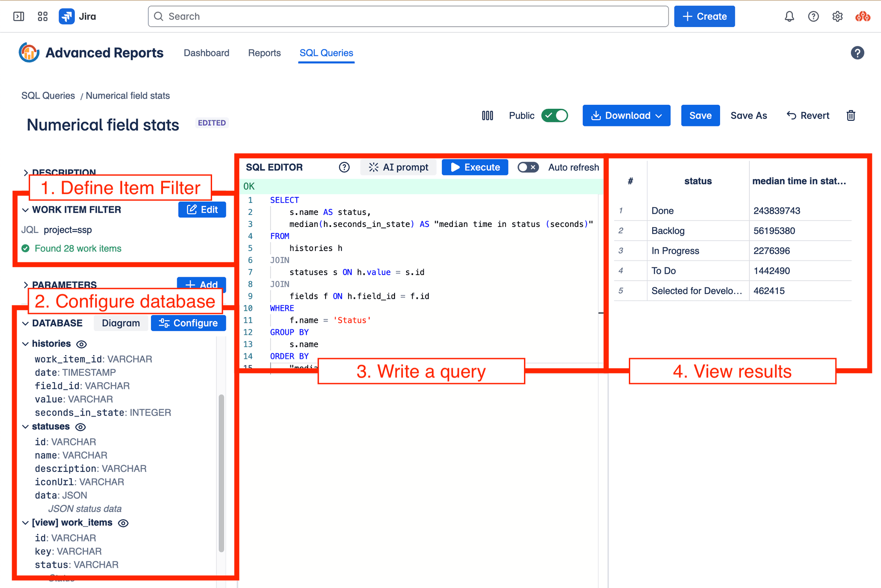The height and width of the screenshot is (588, 881).
Task: Toggle the Auto refresh switch
Action: point(528,167)
